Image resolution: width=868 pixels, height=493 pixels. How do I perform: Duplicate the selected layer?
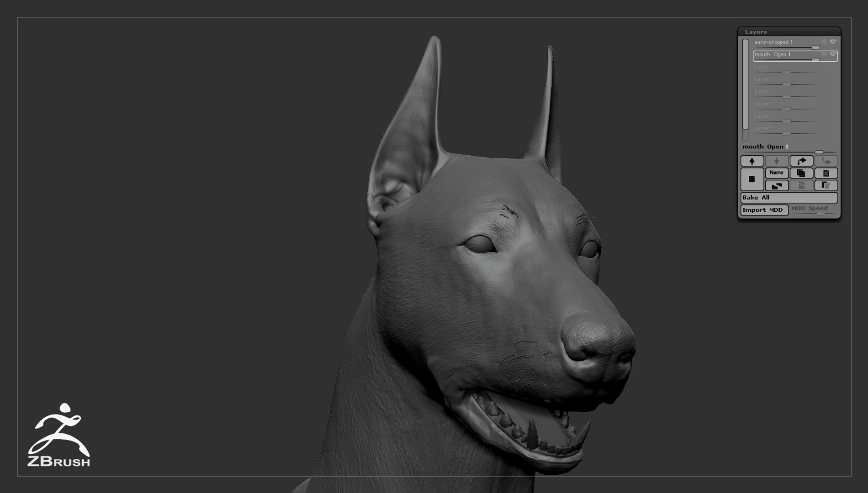[801, 173]
